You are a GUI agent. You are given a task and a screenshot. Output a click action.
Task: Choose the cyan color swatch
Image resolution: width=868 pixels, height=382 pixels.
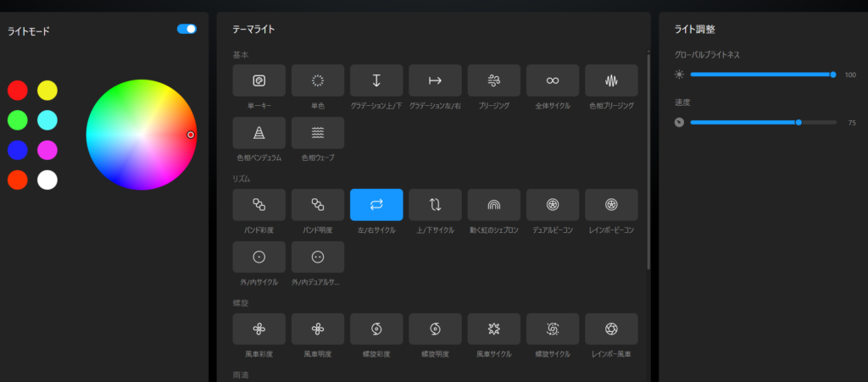(x=47, y=120)
